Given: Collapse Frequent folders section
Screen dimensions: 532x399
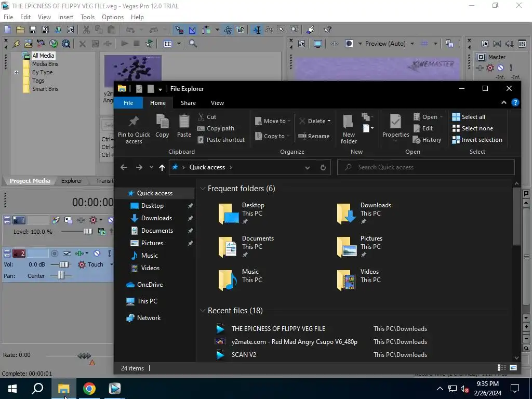Looking at the screenshot, I should pyautogui.click(x=203, y=189).
